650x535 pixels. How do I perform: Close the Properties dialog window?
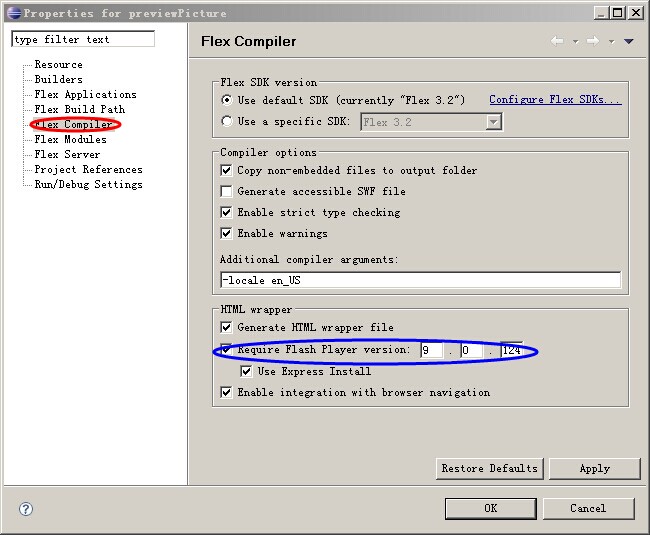(635, 13)
